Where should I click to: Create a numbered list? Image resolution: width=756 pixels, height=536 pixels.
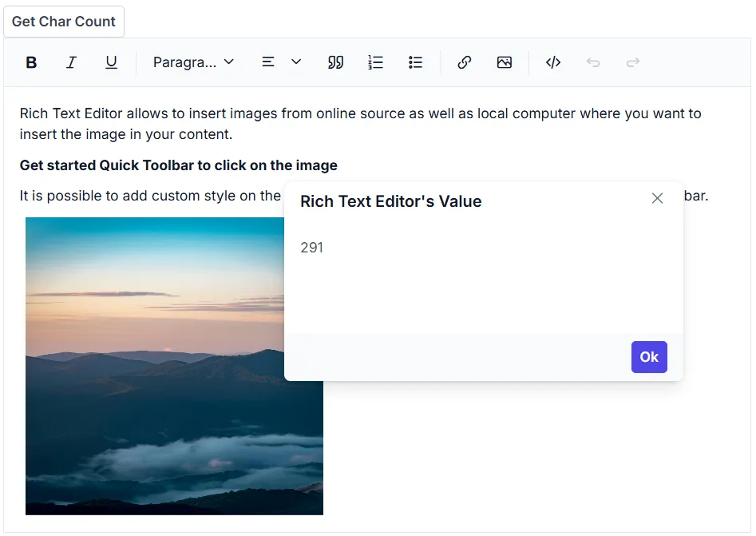(375, 62)
